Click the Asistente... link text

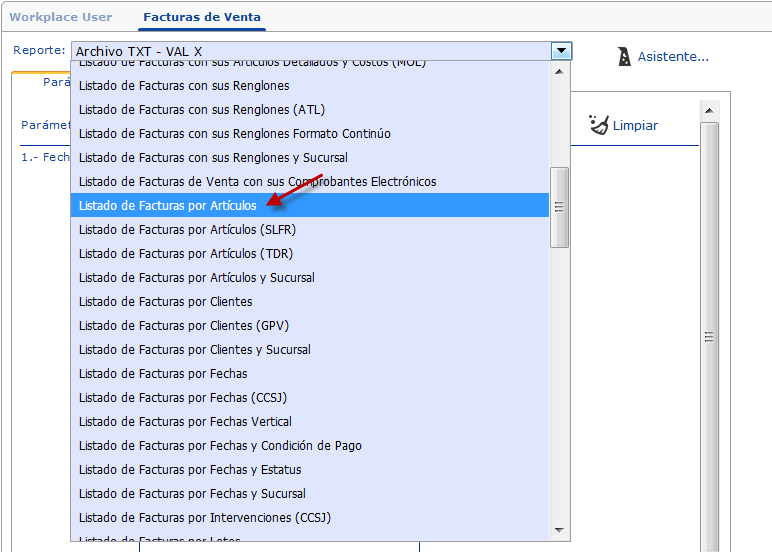(x=673, y=57)
